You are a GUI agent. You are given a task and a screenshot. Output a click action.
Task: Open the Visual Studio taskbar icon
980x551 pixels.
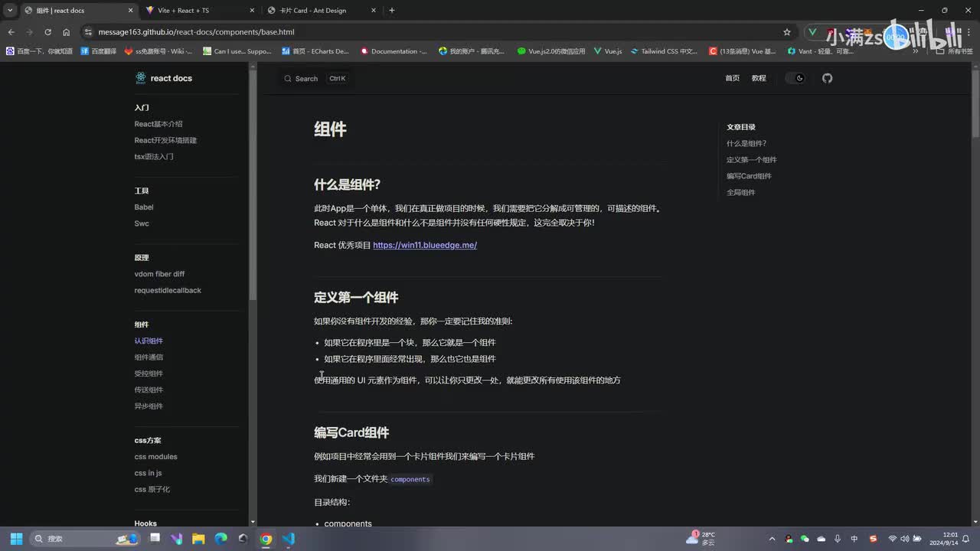(x=177, y=539)
